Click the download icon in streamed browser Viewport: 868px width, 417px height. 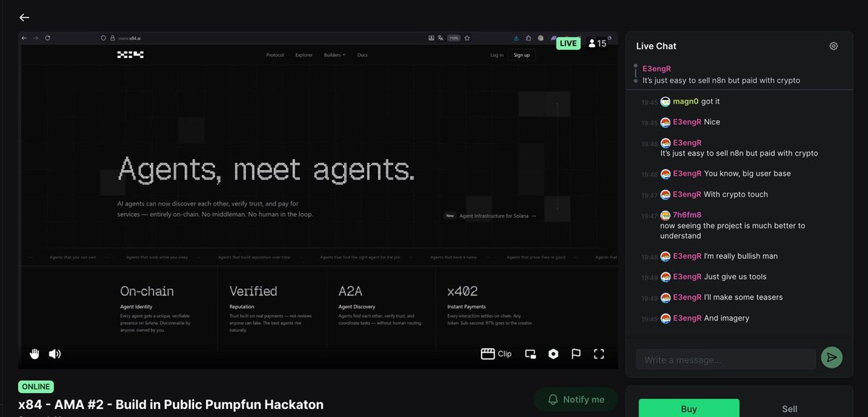coord(516,38)
